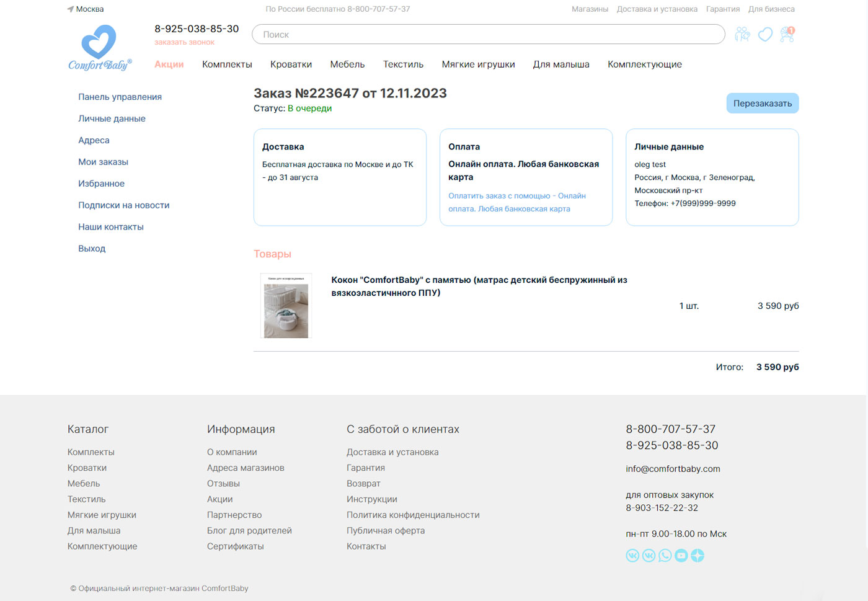Click the total price 3 590 руб next to Итого
This screenshot has width=868, height=601.
pos(777,367)
